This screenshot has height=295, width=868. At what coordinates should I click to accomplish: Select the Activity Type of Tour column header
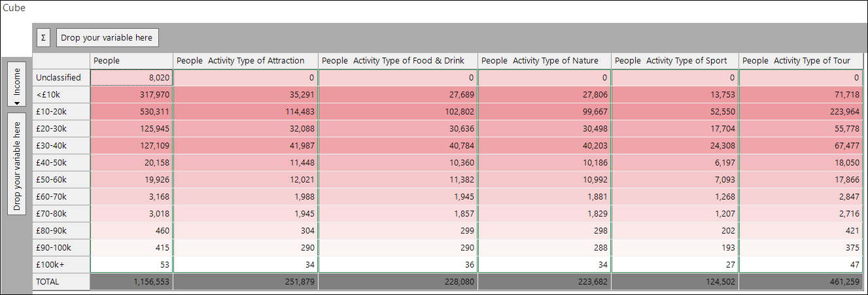click(x=801, y=60)
